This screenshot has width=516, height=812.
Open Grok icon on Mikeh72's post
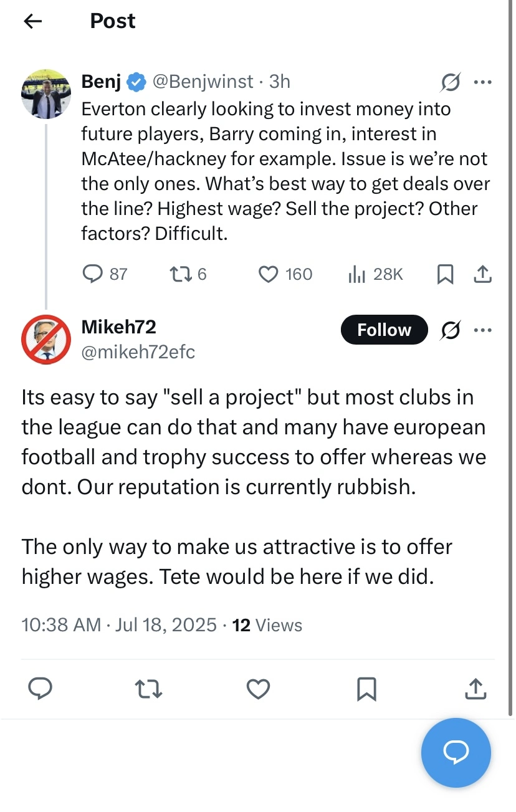tap(450, 330)
